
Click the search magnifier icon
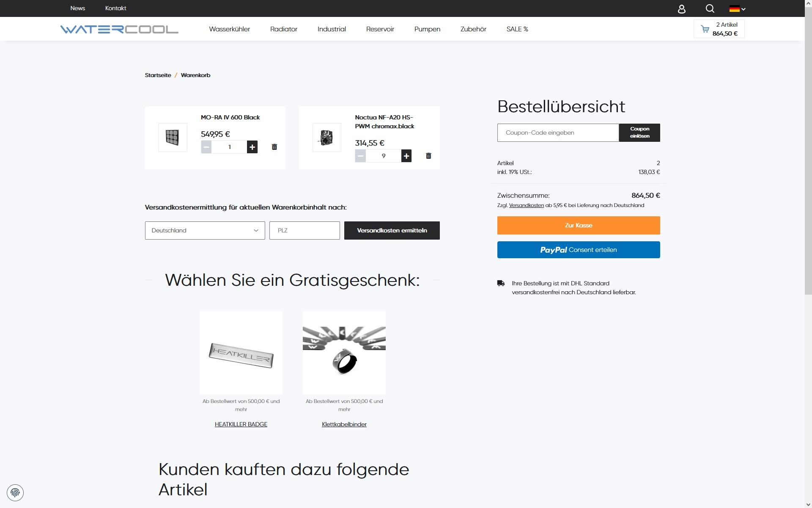[x=710, y=8]
